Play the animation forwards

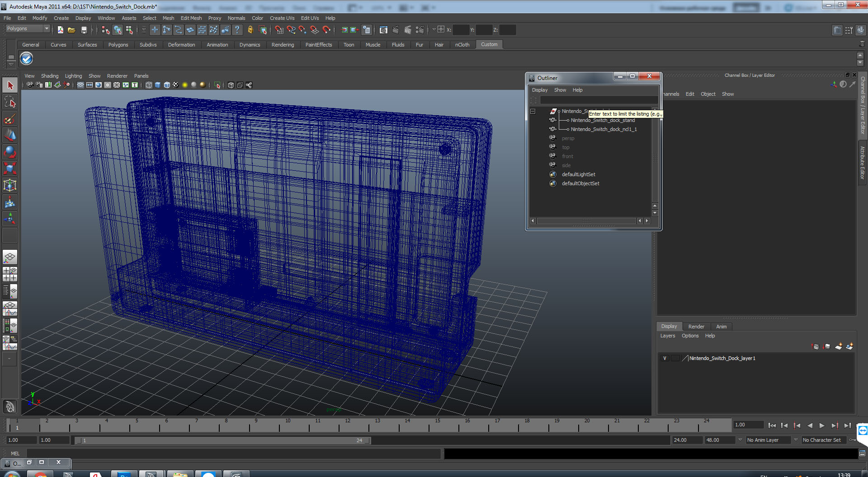click(x=822, y=426)
